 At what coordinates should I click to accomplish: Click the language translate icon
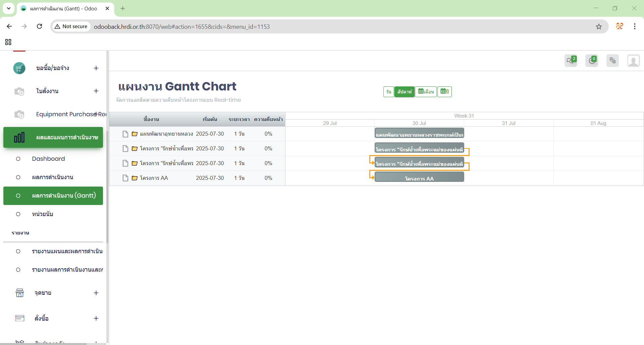pos(612,61)
